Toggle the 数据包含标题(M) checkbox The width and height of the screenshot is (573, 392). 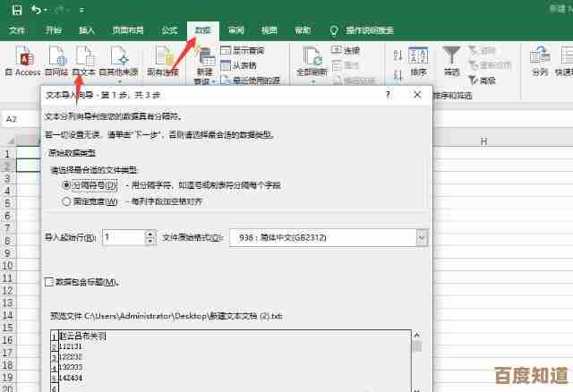click(x=49, y=282)
